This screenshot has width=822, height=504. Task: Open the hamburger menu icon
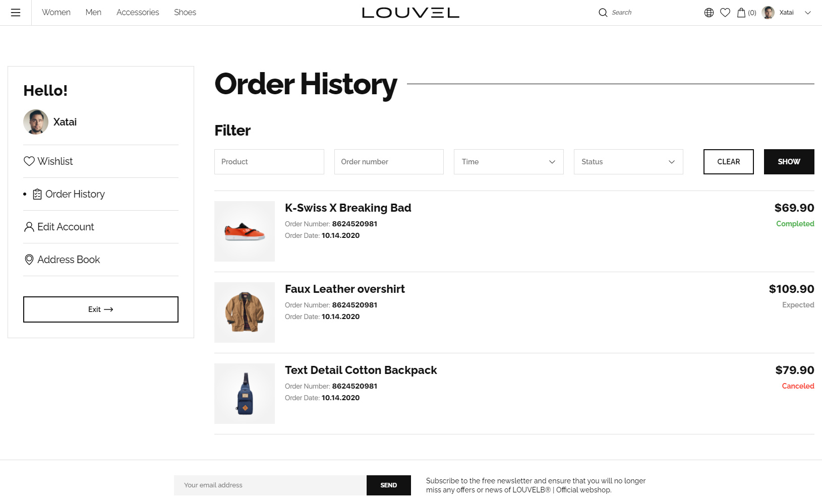[16, 13]
